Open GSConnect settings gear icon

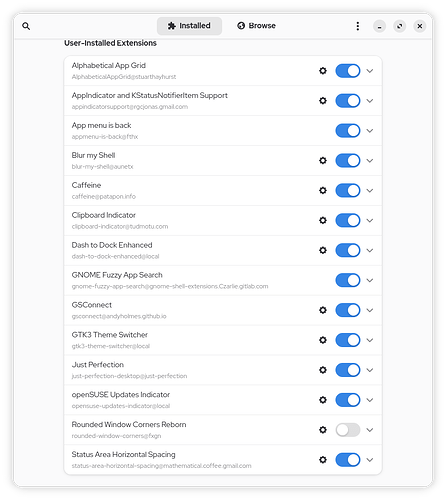(323, 310)
